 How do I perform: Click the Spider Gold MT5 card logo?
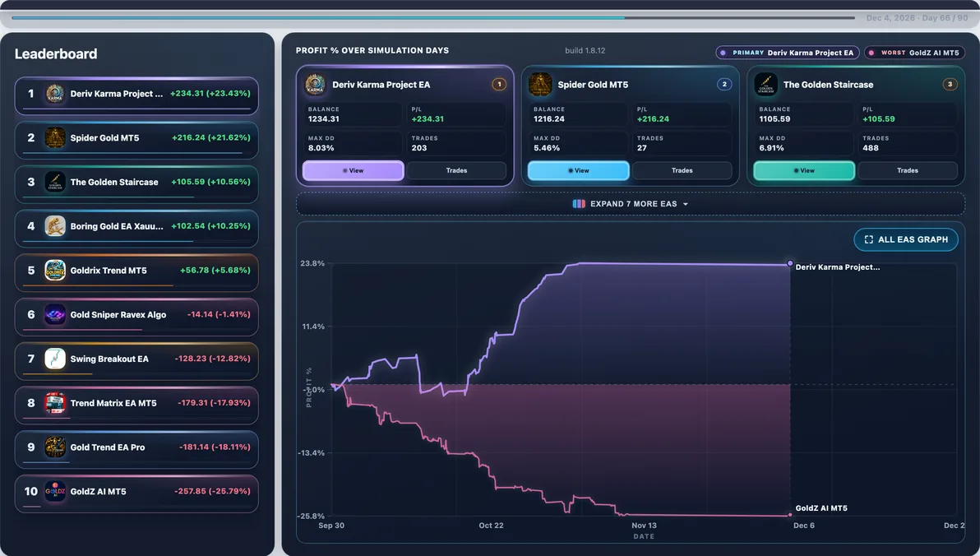[540, 85]
